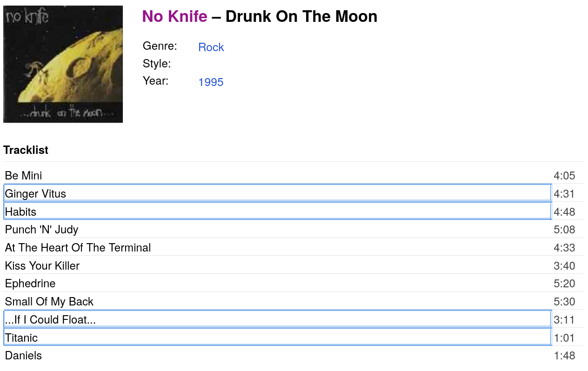This screenshot has height=371, width=588.
Task: Click the 4:05 duration of Be Mini
Action: [x=564, y=176]
